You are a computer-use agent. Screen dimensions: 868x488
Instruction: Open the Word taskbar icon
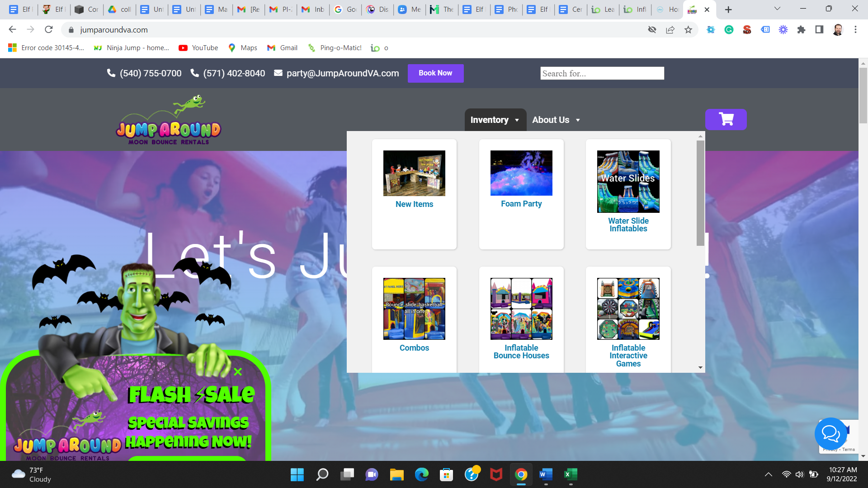point(546,474)
